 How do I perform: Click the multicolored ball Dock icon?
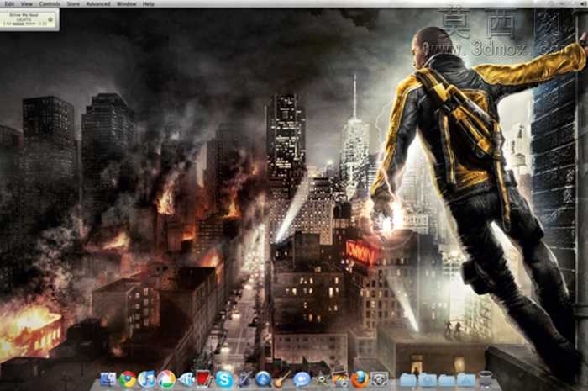tap(166, 379)
